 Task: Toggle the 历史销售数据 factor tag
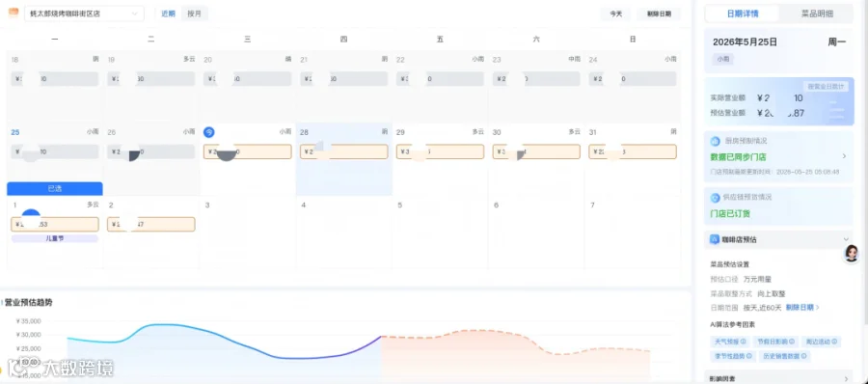pyautogui.click(x=785, y=356)
